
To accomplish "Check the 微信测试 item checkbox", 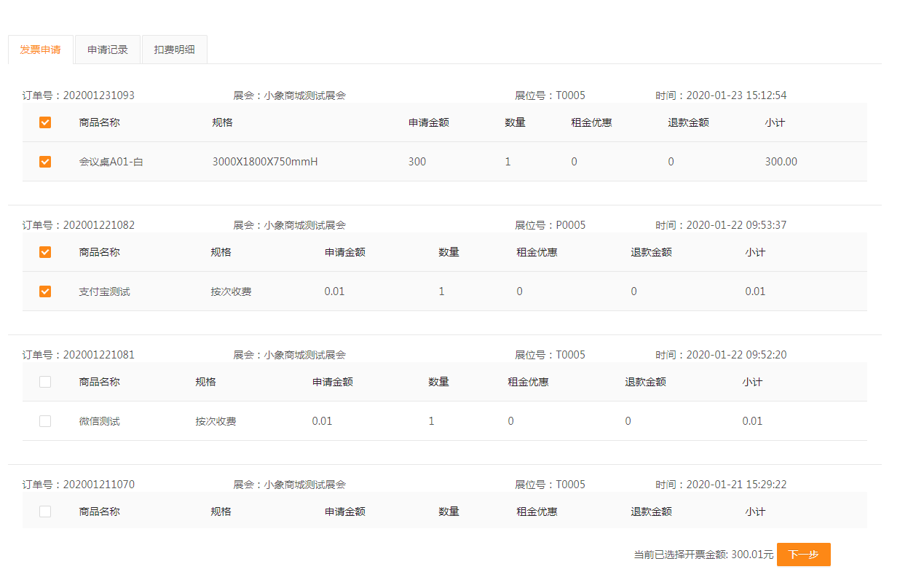I will tap(45, 421).
